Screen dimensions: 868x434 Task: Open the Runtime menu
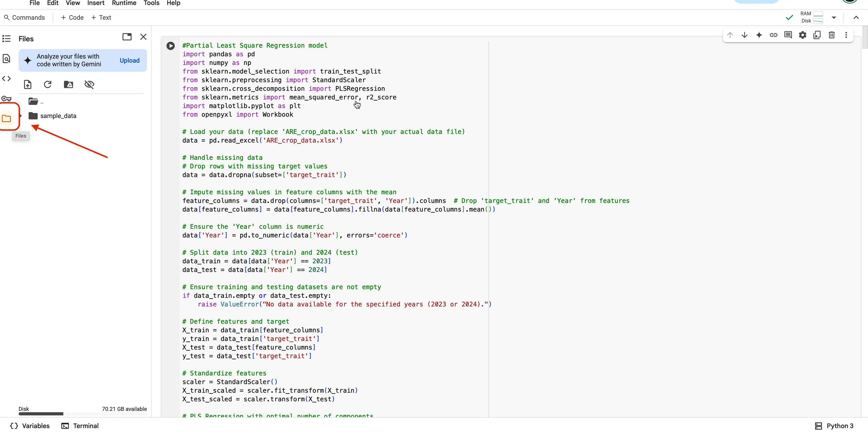coord(124,3)
